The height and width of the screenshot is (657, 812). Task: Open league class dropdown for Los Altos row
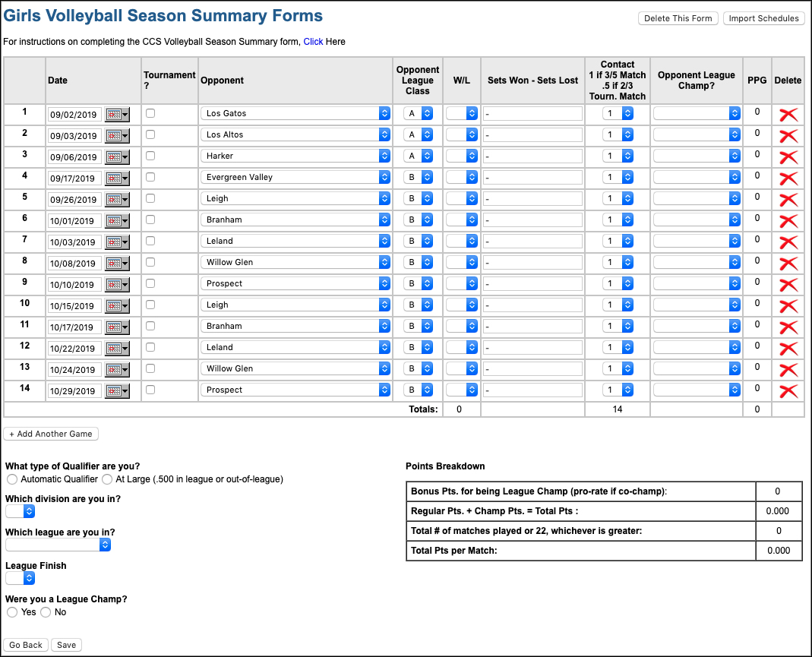pyautogui.click(x=418, y=134)
